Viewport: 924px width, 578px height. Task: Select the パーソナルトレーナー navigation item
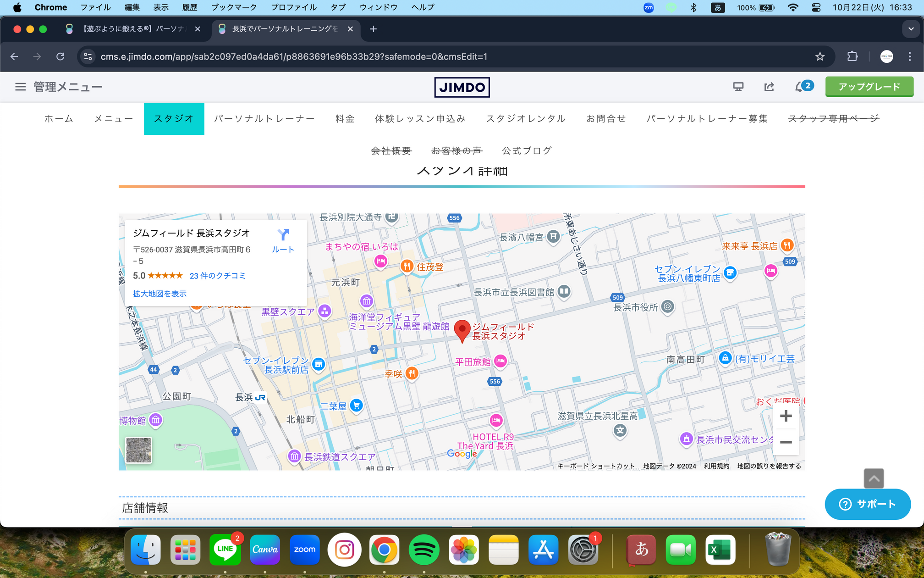[264, 119]
